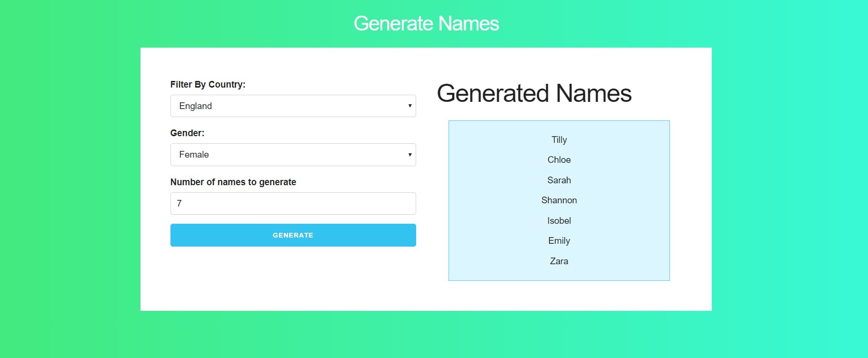Click the Generate Names page title

click(426, 23)
